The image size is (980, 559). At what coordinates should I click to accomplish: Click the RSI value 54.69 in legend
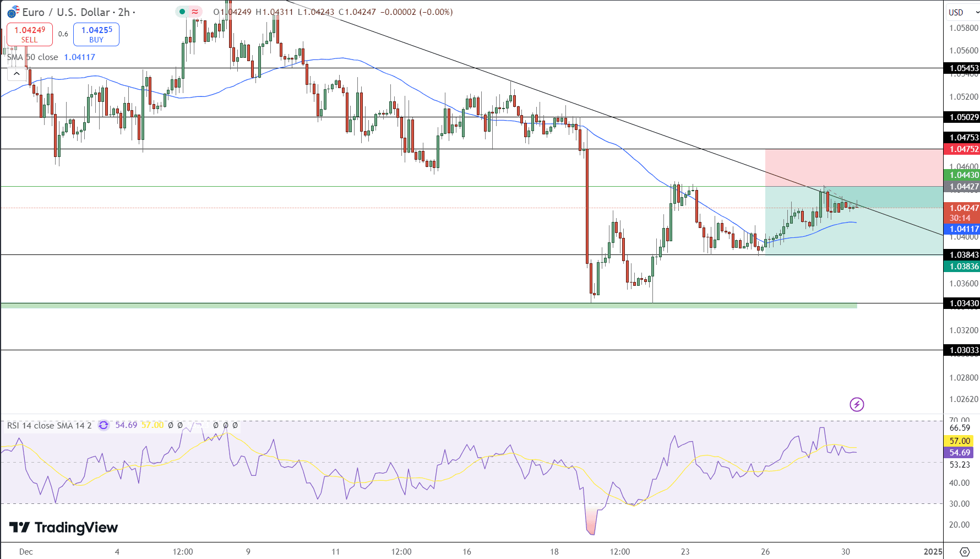coord(126,425)
